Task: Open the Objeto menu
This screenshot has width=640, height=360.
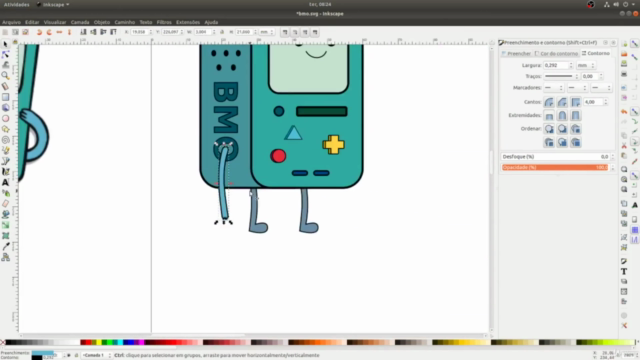Action: [x=102, y=22]
